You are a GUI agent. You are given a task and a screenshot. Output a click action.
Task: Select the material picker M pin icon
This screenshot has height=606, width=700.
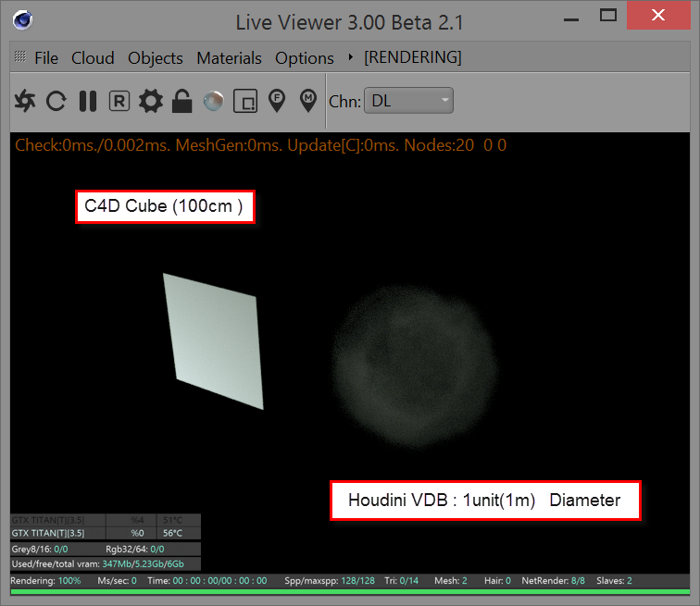[x=308, y=101]
